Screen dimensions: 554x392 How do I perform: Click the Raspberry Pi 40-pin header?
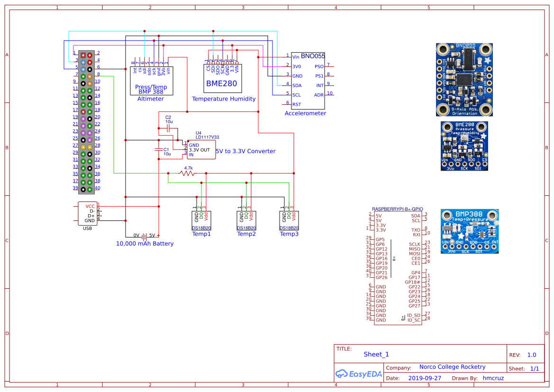click(86, 122)
